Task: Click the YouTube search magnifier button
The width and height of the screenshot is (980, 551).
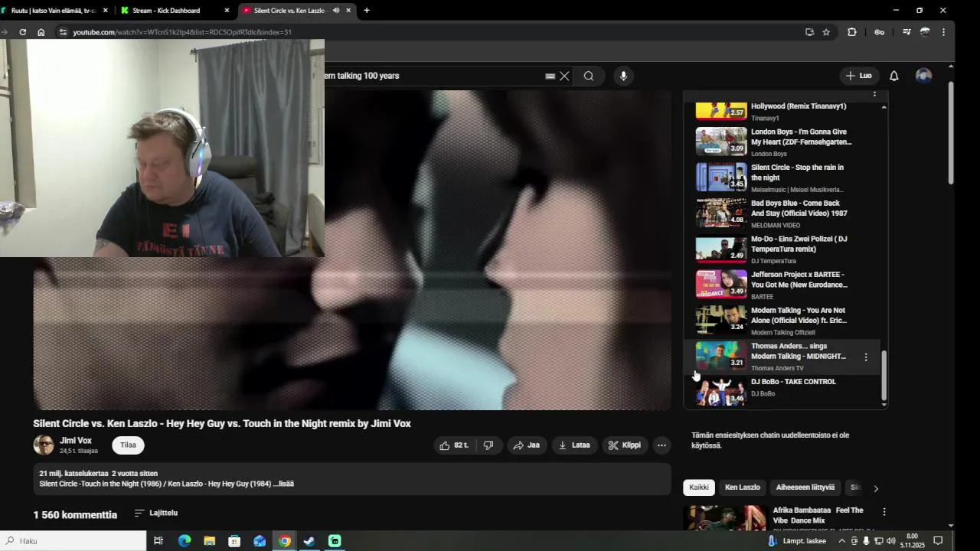Action: tap(589, 76)
